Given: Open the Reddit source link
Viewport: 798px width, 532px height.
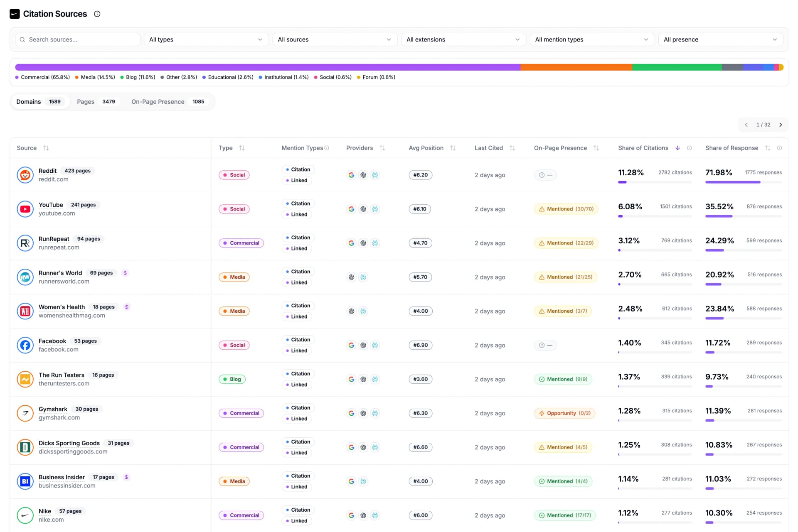Looking at the screenshot, I should tap(47, 171).
